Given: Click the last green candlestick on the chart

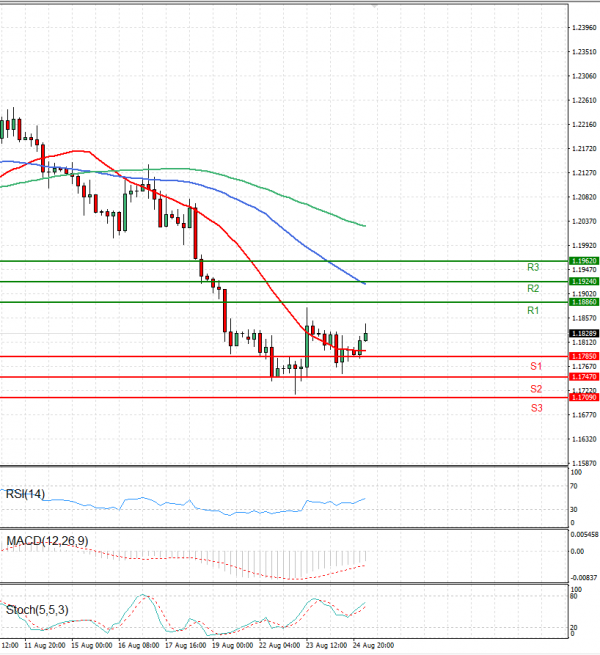Looking at the screenshot, I should [x=366, y=337].
